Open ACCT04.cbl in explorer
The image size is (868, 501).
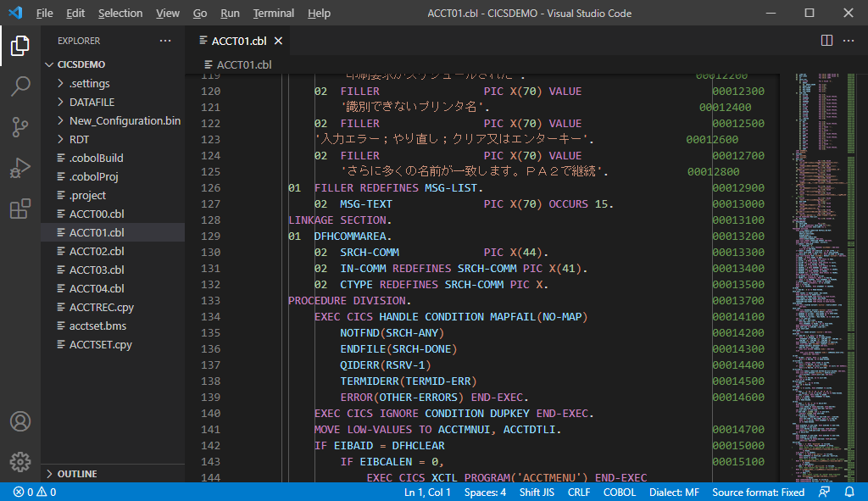(97, 288)
